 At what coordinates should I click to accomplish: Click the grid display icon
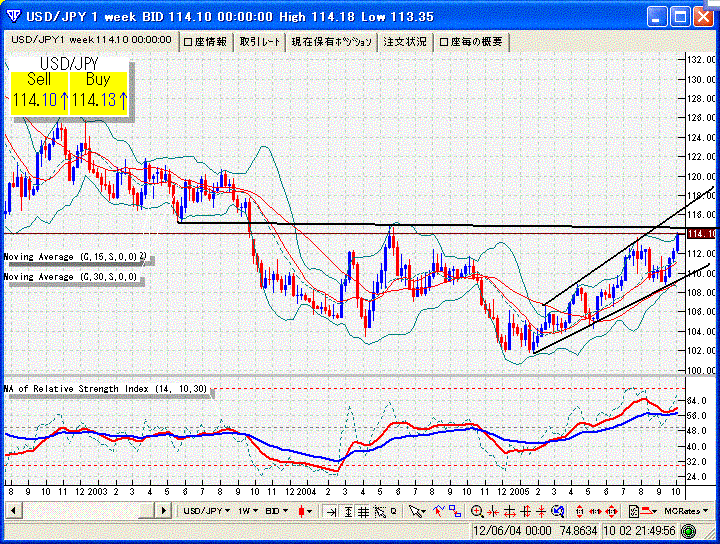[x=363, y=511]
